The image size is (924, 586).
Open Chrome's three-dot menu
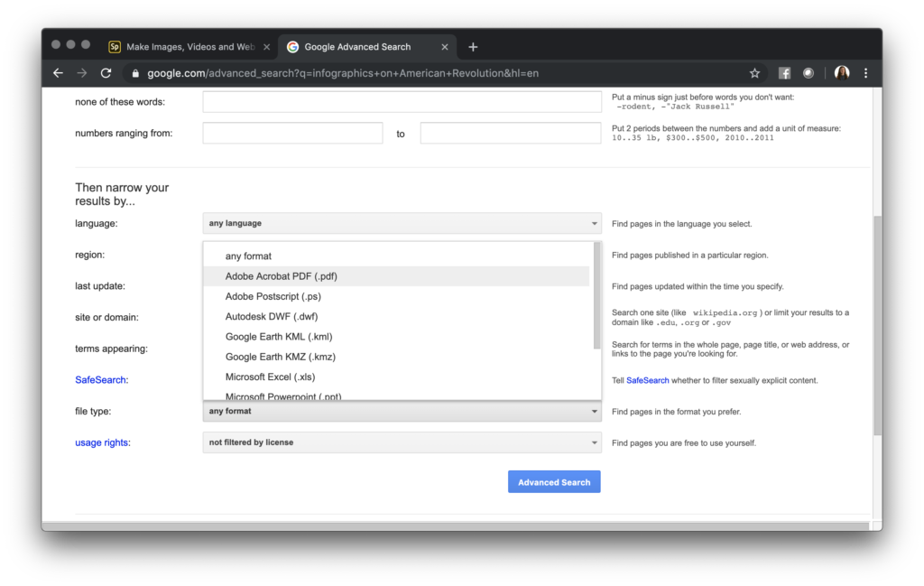pos(865,73)
